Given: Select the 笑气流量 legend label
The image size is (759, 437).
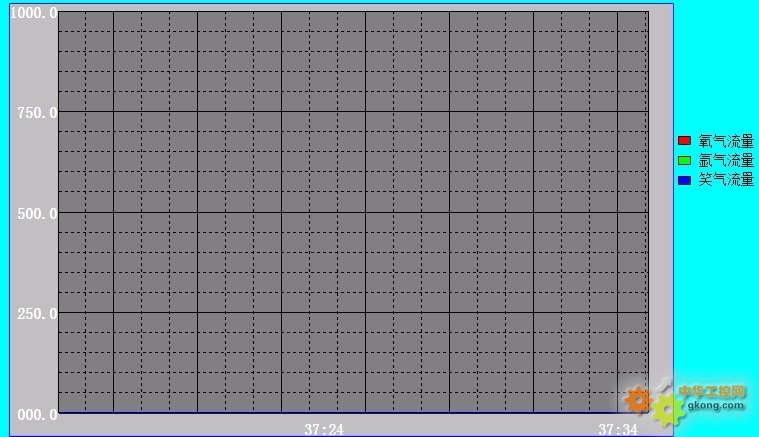Looking at the screenshot, I should point(726,180).
